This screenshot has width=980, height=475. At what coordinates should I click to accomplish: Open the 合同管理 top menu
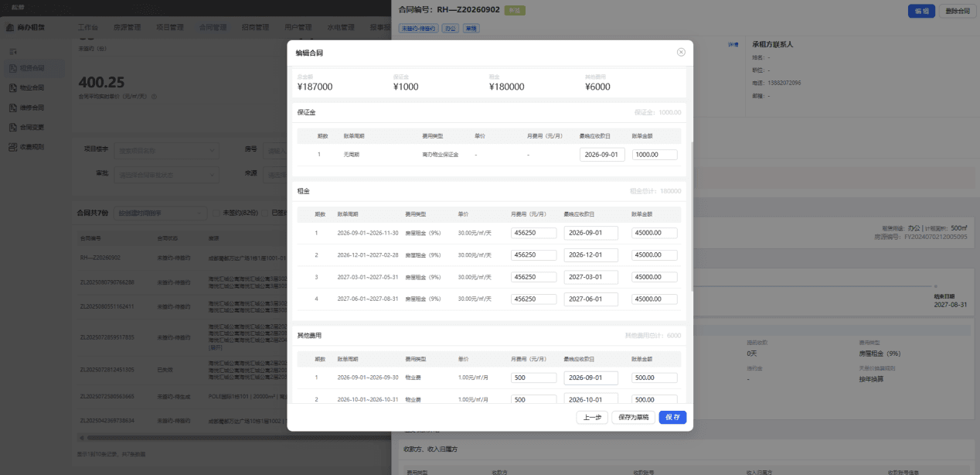pos(213,27)
